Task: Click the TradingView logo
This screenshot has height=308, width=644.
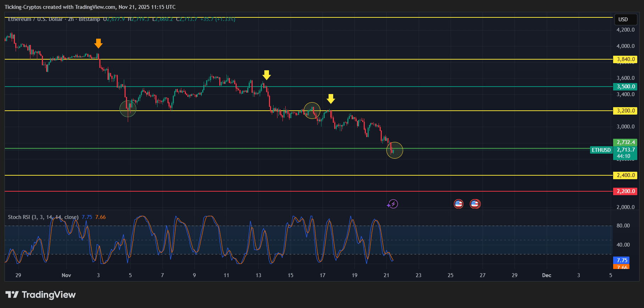Action: (x=40, y=295)
